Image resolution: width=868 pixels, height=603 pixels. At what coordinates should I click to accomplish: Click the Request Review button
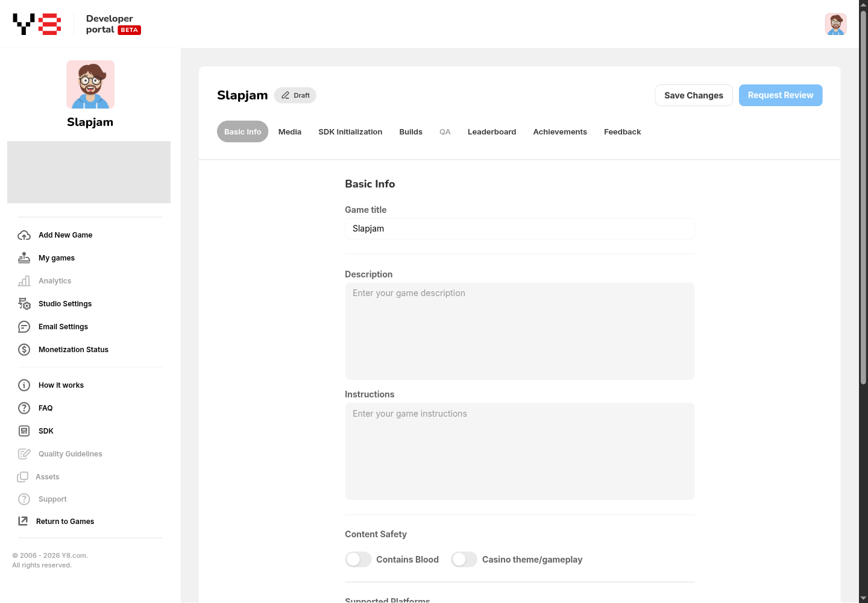[781, 95]
